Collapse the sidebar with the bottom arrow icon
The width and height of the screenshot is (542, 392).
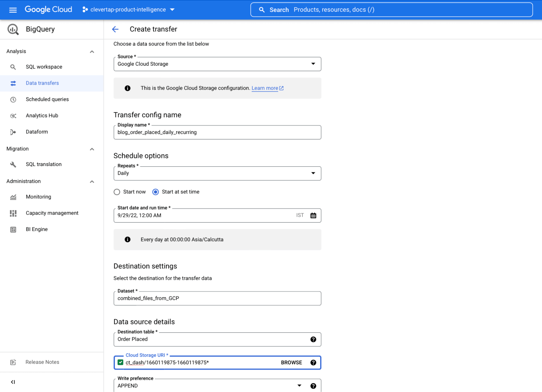tap(13, 382)
